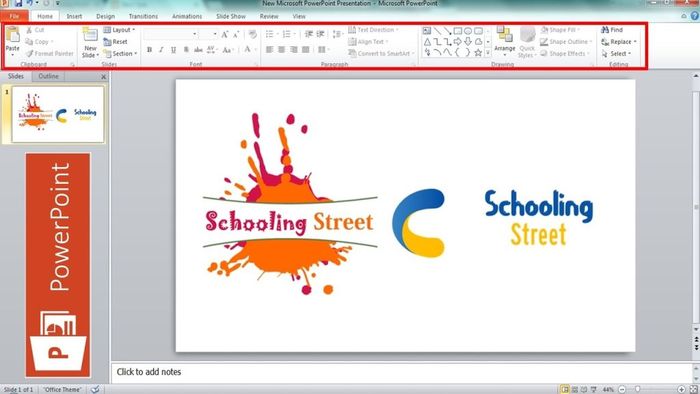The width and height of the screenshot is (700, 394).
Task: Select slide 1 thumbnail in Slides pane
Action: click(58, 115)
